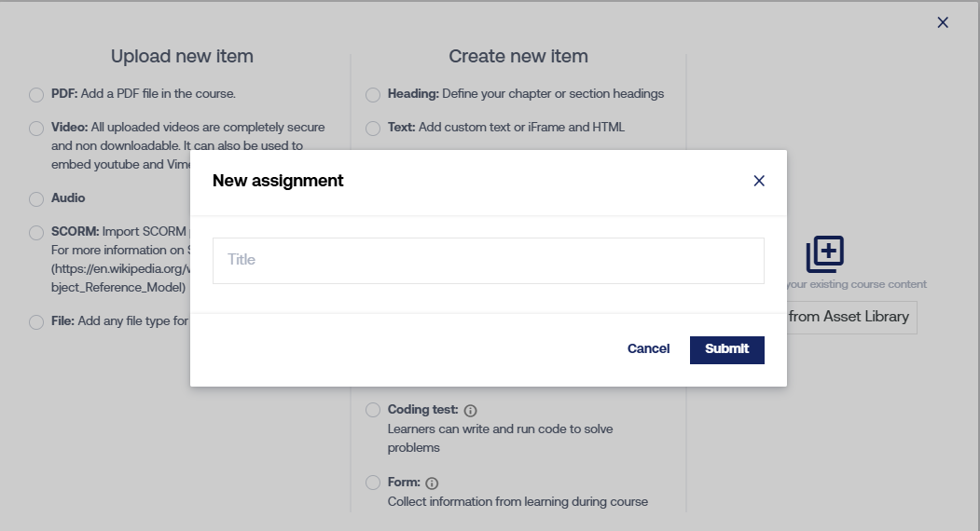Click the Upload new item heading
Screen dimensions: 980x531
click(182, 57)
